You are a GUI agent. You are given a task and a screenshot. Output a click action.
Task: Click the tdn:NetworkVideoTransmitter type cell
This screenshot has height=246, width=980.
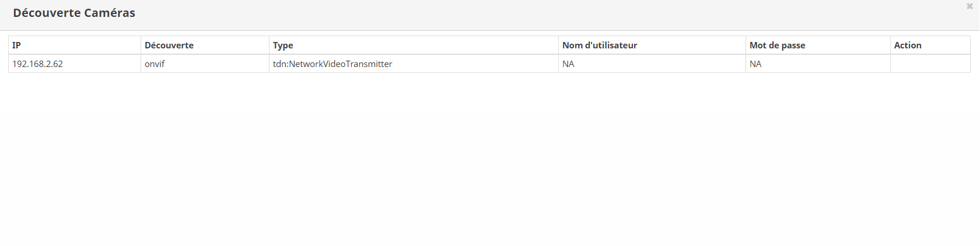[x=332, y=64]
